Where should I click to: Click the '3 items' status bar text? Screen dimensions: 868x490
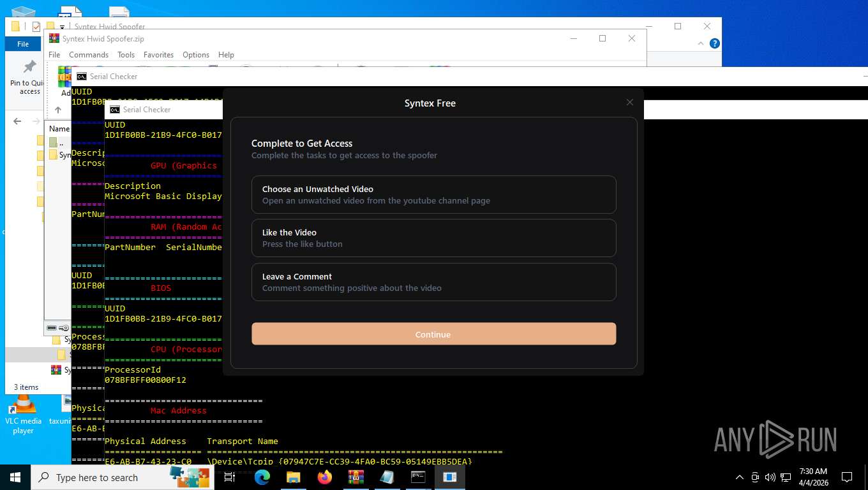click(x=26, y=387)
